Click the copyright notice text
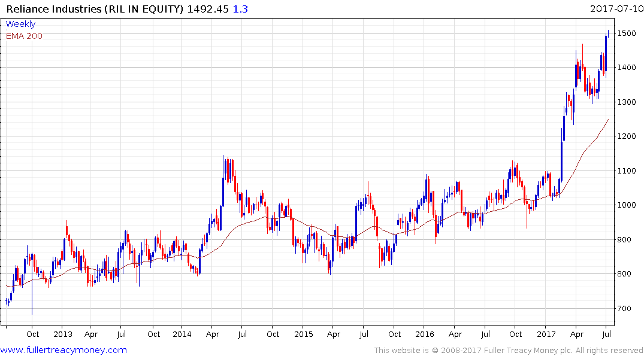This screenshot has width=644, height=359. coord(509,351)
